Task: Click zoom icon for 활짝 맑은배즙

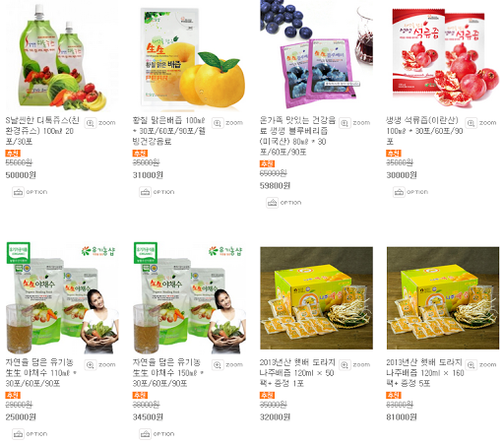Action: pyautogui.click(x=227, y=123)
